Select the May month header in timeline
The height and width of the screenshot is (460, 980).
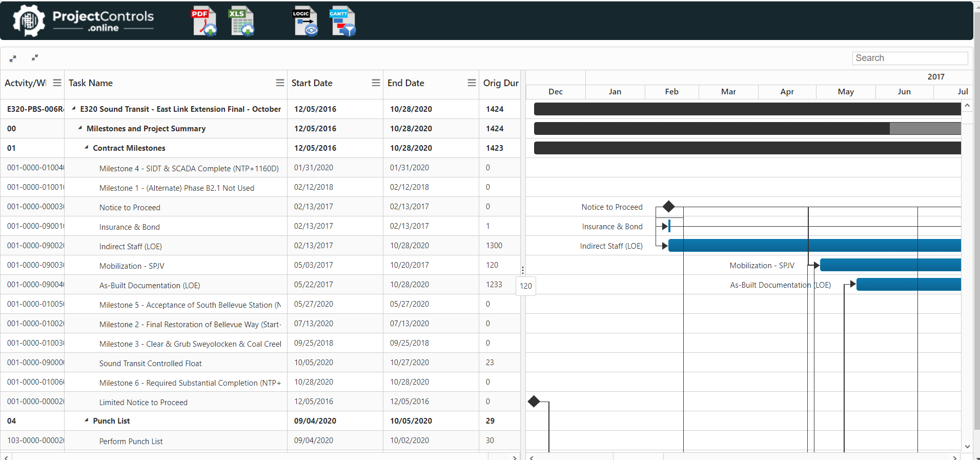click(846, 92)
